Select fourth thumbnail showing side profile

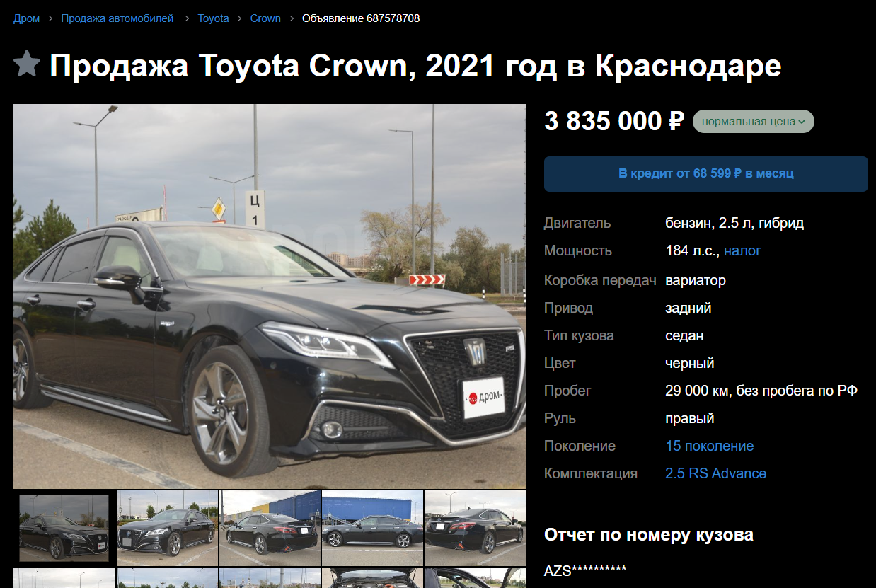(373, 528)
